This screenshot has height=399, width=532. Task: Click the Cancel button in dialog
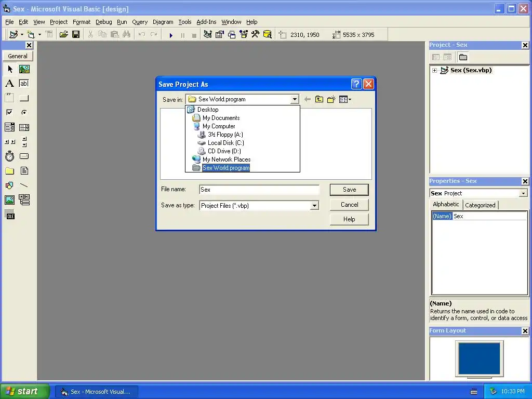click(349, 205)
